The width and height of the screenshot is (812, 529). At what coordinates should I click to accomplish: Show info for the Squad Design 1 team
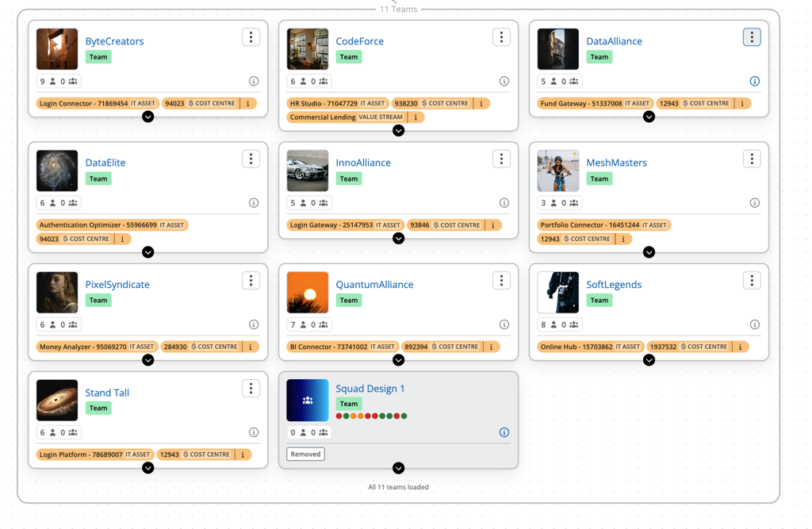(504, 432)
